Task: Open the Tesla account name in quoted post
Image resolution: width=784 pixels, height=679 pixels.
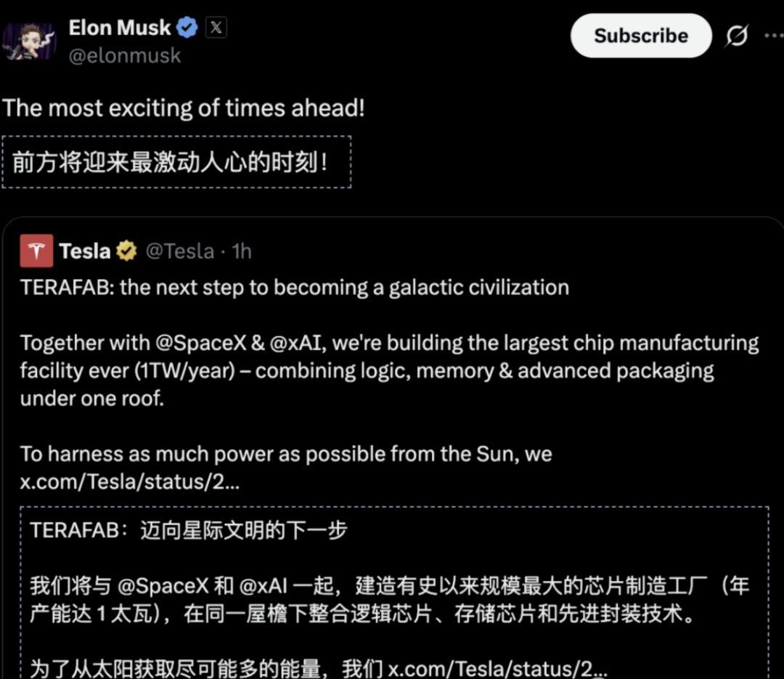Action: click(84, 251)
